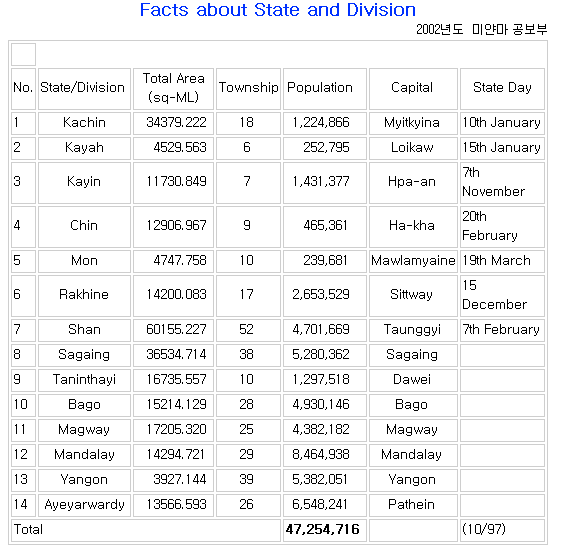The image size is (561, 555).
Task: Click the 'Facts about State and Division' title
Action: [x=278, y=10]
